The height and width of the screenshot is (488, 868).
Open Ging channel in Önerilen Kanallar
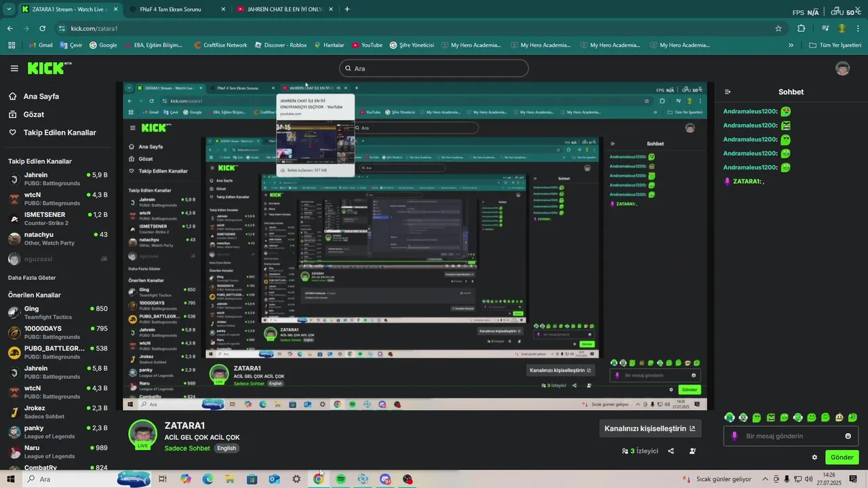pyautogui.click(x=58, y=312)
